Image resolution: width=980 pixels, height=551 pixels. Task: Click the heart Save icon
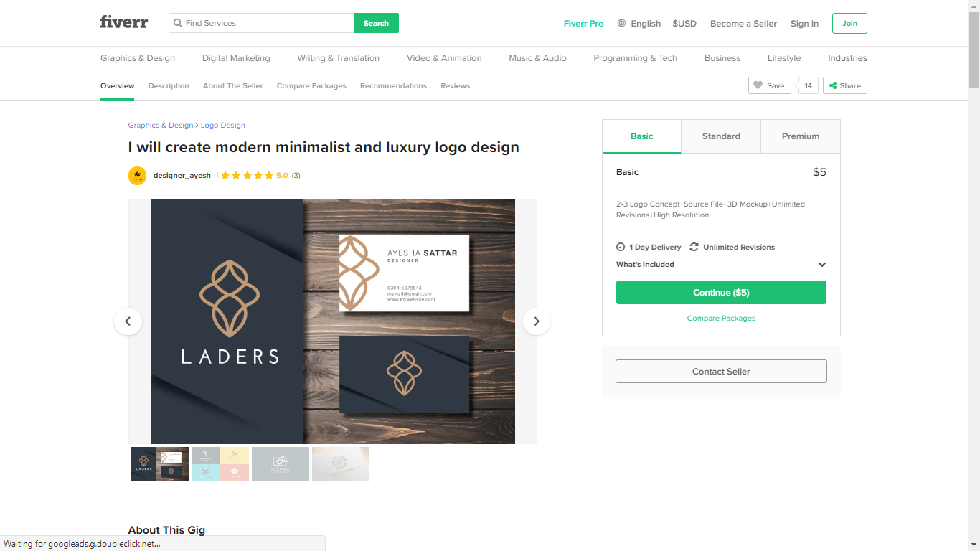(758, 85)
